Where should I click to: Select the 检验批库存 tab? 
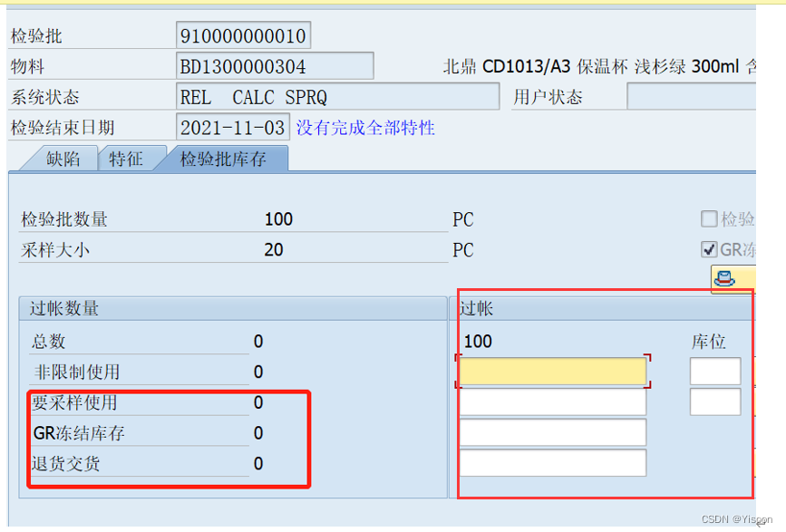tap(223, 159)
